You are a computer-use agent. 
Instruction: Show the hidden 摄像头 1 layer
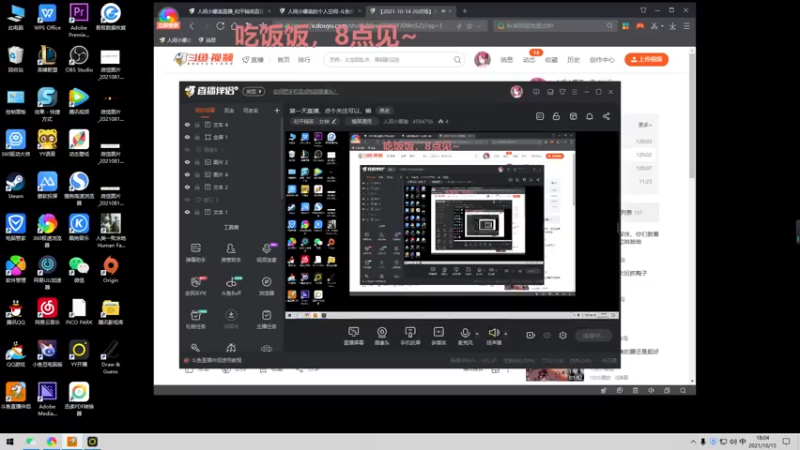coord(187,149)
